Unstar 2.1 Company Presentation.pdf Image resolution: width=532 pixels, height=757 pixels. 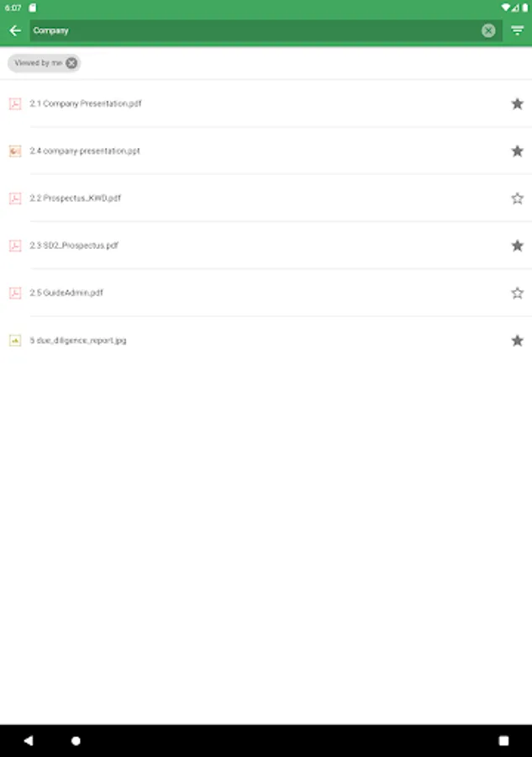[517, 103]
